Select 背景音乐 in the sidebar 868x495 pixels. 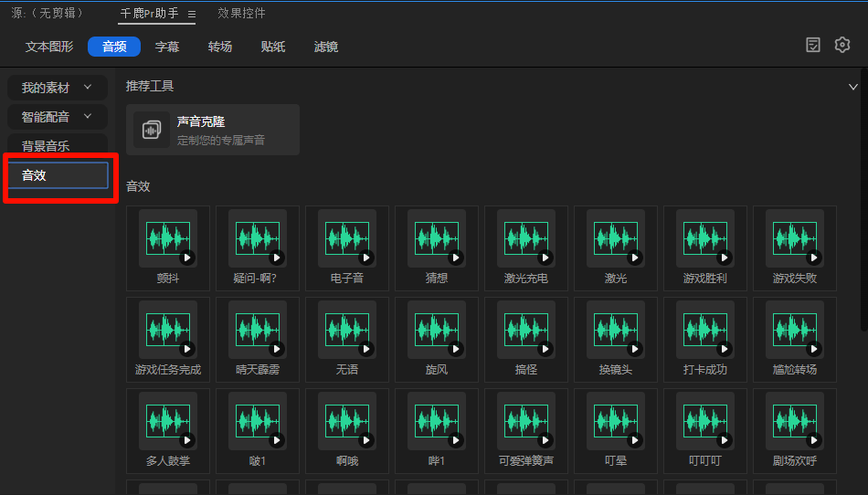46,146
